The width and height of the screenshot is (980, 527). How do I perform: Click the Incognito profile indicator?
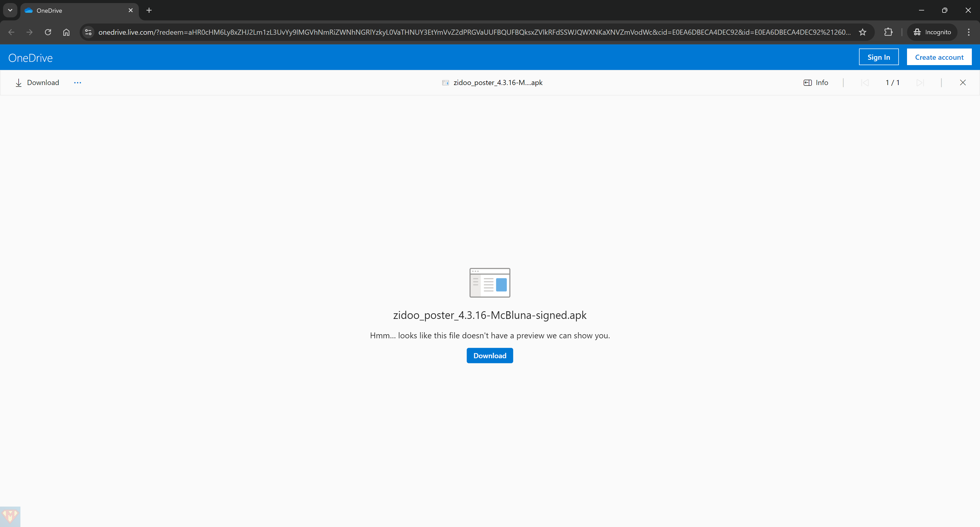pyautogui.click(x=932, y=32)
